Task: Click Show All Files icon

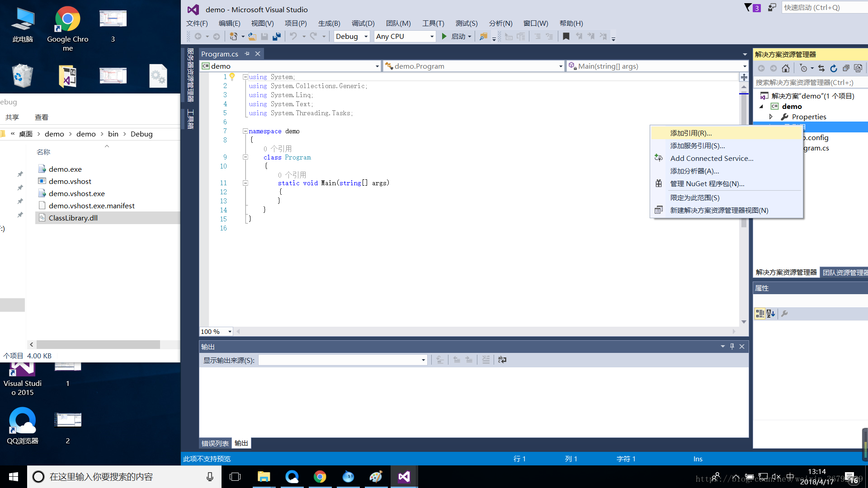Action: click(858, 68)
